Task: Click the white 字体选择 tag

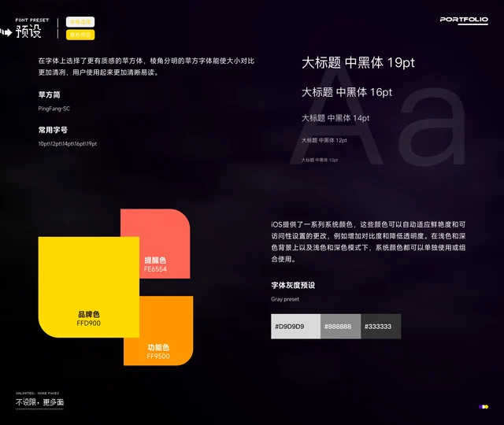Action: pos(80,22)
